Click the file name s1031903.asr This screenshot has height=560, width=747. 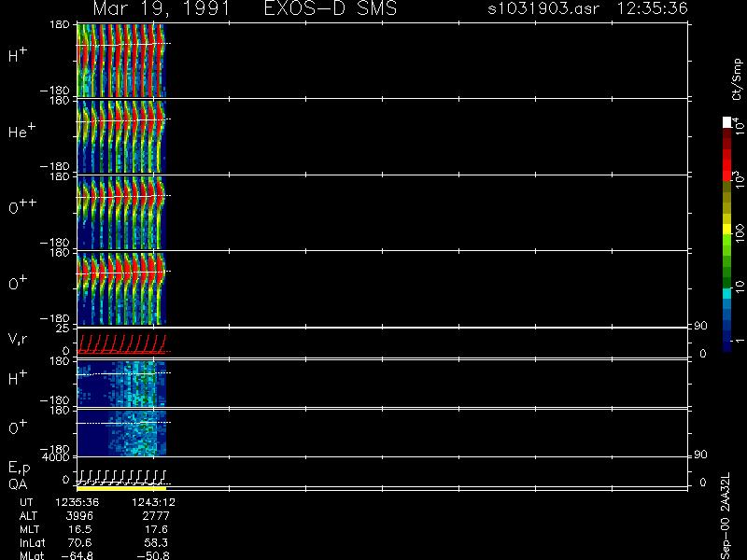543,8
